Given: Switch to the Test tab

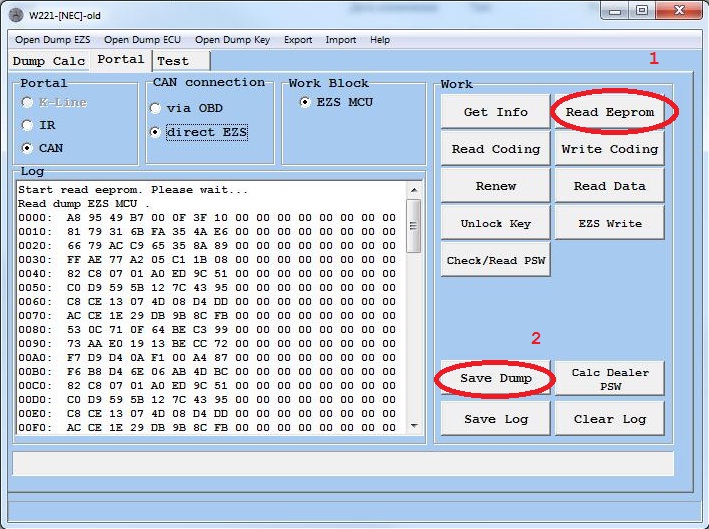Looking at the screenshot, I should pos(182,61).
